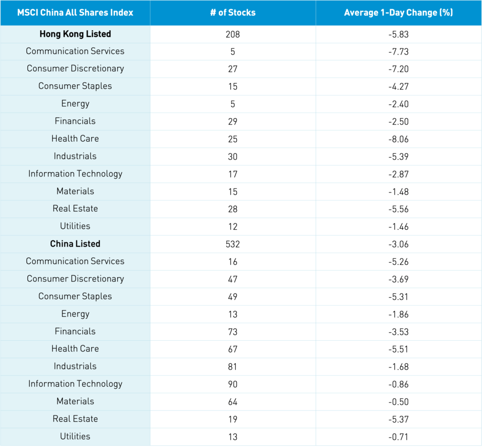Select the average change value -8.06

tap(398, 139)
